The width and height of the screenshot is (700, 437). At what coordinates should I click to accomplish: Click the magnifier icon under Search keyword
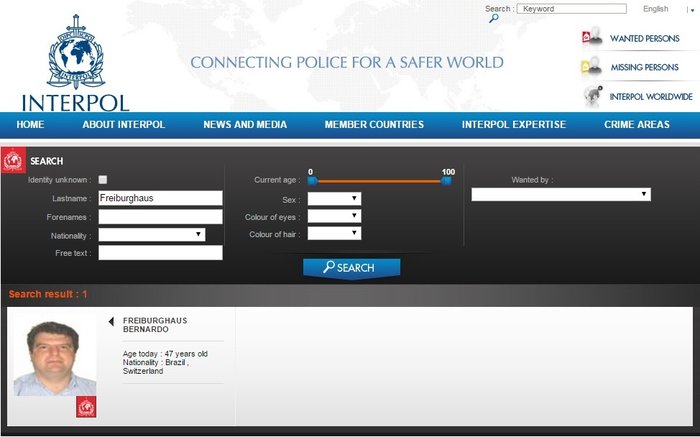point(493,19)
